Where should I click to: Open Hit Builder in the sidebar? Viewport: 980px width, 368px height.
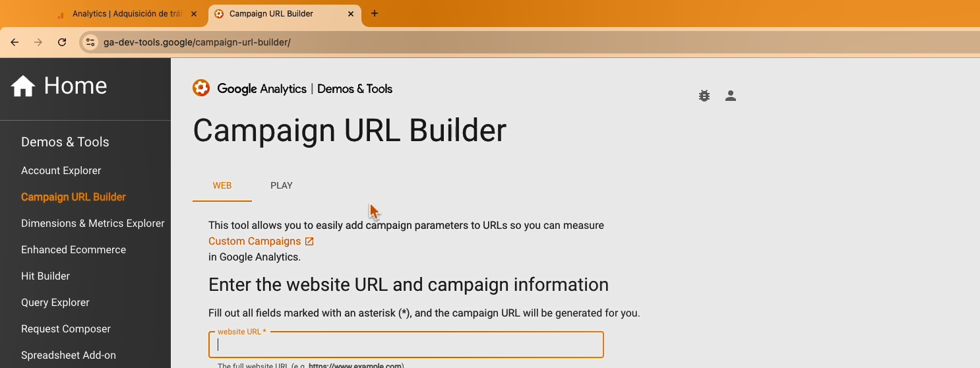(46, 276)
